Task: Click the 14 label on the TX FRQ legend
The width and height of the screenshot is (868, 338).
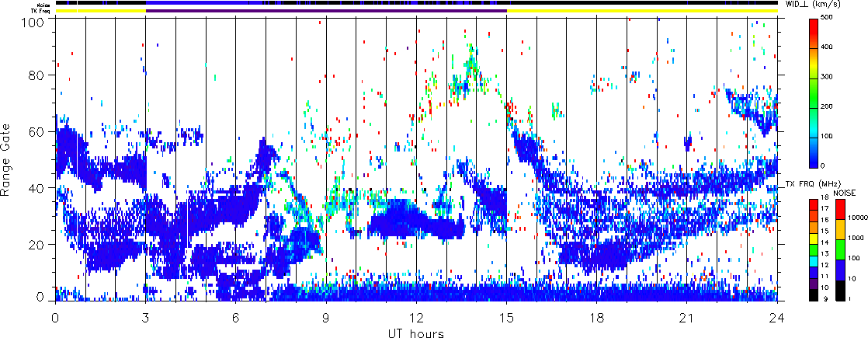Action: pos(825,242)
